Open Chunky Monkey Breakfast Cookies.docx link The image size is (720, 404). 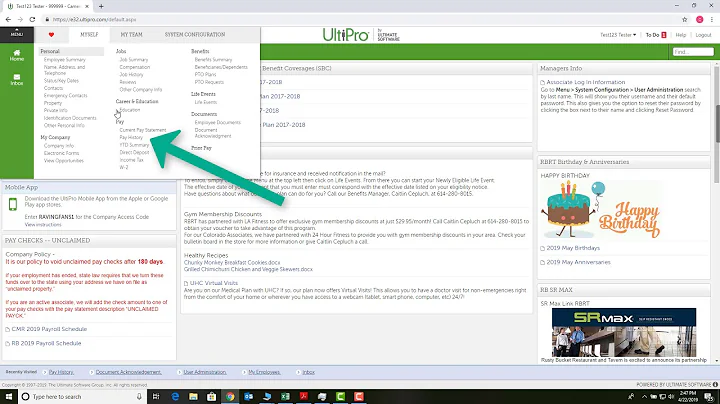coord(232,263)
